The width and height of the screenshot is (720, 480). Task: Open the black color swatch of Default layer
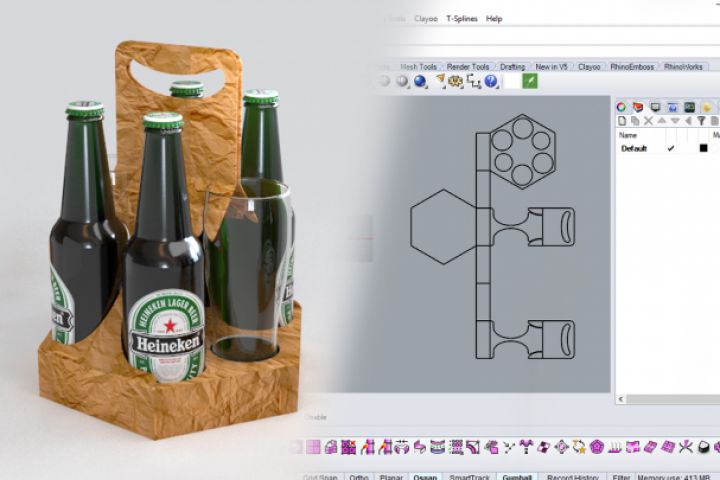[x=703, y=148]
